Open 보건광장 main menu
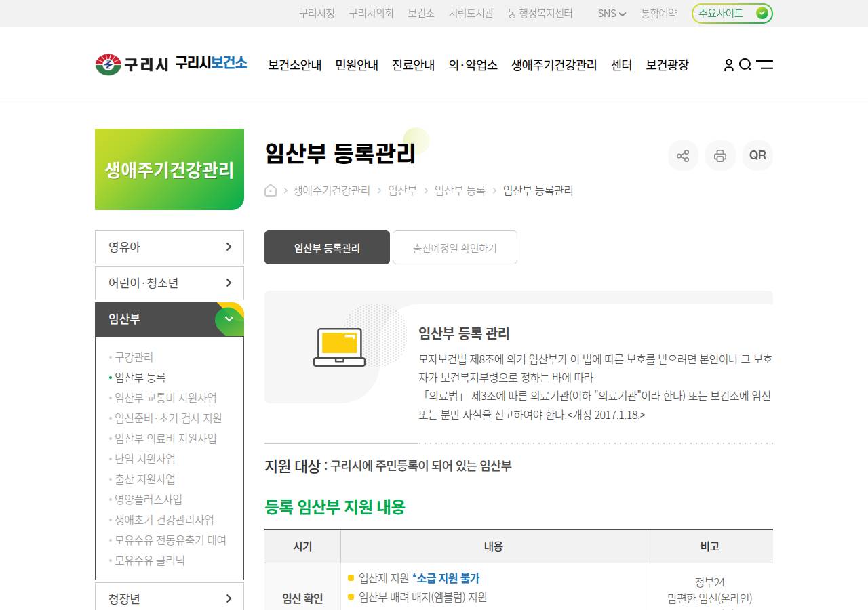The height and width of the screenshot is (610, 868). 667,65
